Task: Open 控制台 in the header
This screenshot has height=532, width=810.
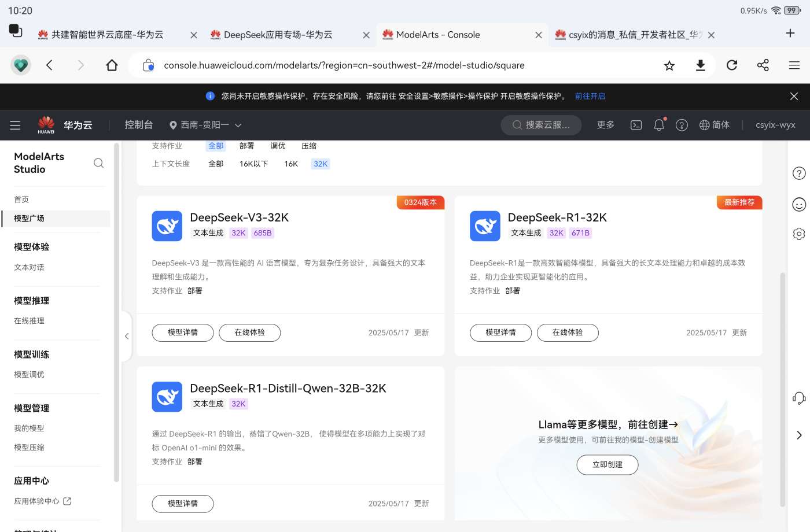Action: pos(139,125)
